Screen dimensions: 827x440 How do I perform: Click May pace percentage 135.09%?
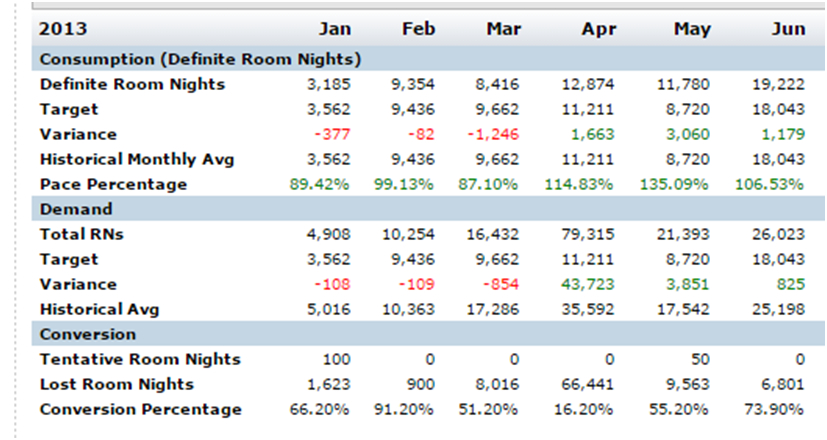(674, 184)
